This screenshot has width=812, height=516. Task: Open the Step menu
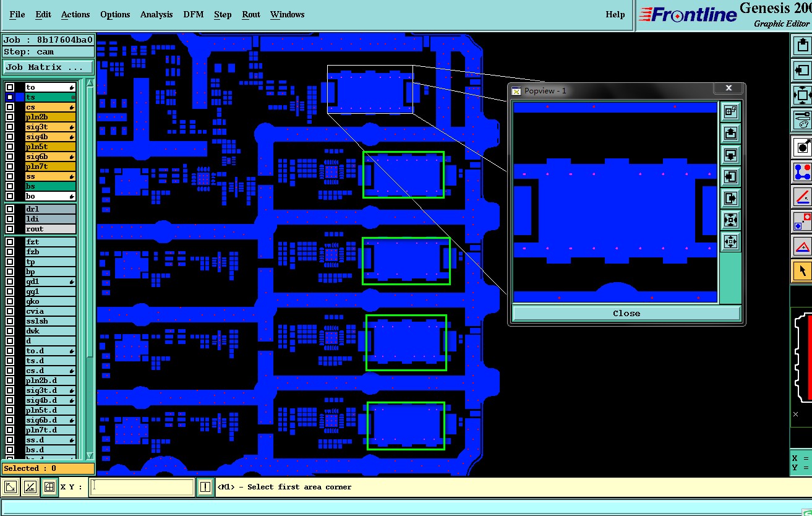(223, 14)
